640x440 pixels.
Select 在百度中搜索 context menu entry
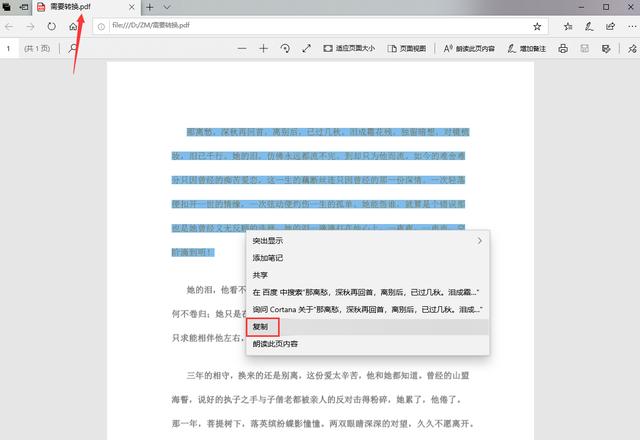click(x=367, y=292)
